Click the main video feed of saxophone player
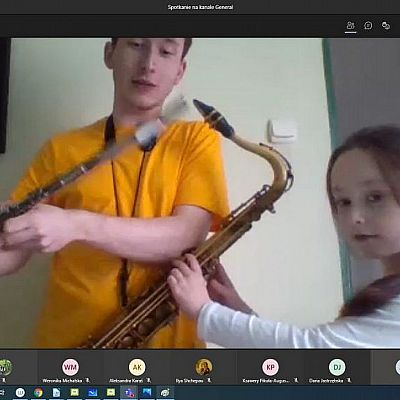Image resolution: width=400 pixels, height=400 pixels. coord(200,193)
